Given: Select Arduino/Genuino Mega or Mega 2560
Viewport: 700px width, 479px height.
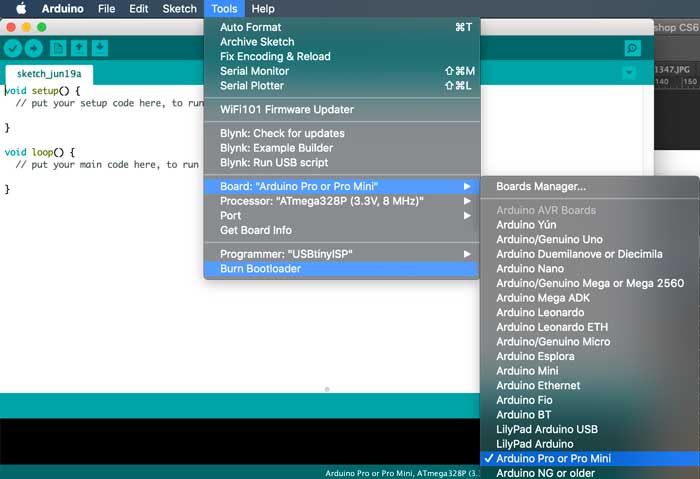Looking at the screenshot, I should 590,283.
